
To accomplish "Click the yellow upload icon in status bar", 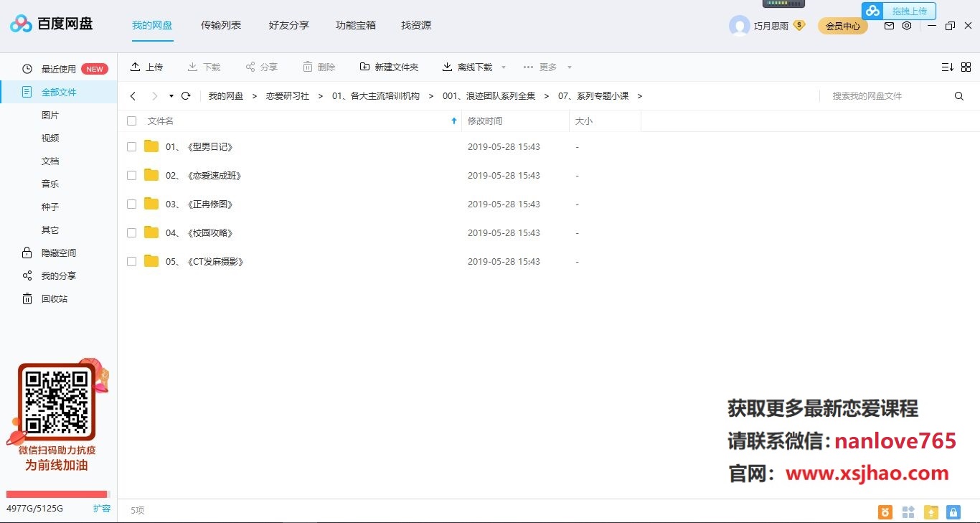I will [x=930, y=512].
